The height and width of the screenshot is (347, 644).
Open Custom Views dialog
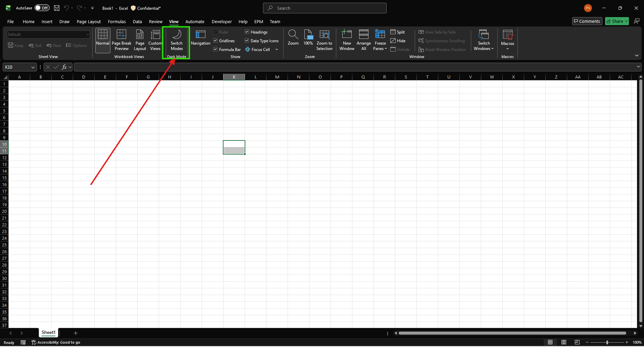(x=155, y=40)
